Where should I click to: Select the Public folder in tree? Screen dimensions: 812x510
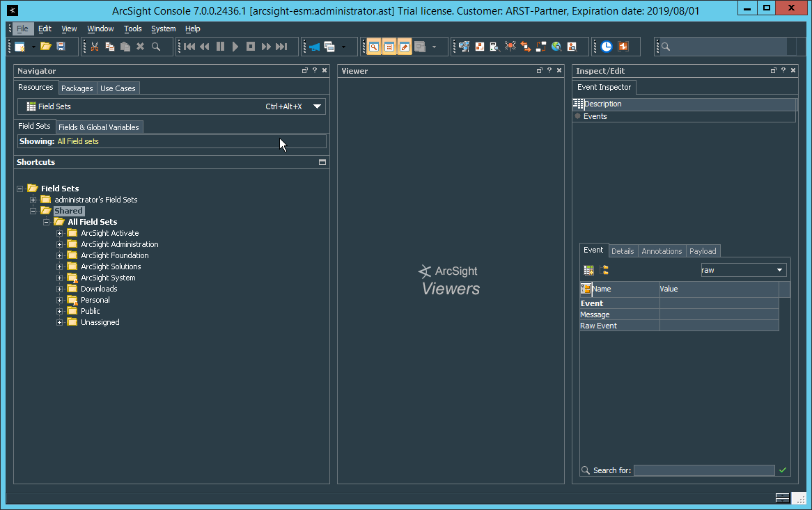point(91,311)
